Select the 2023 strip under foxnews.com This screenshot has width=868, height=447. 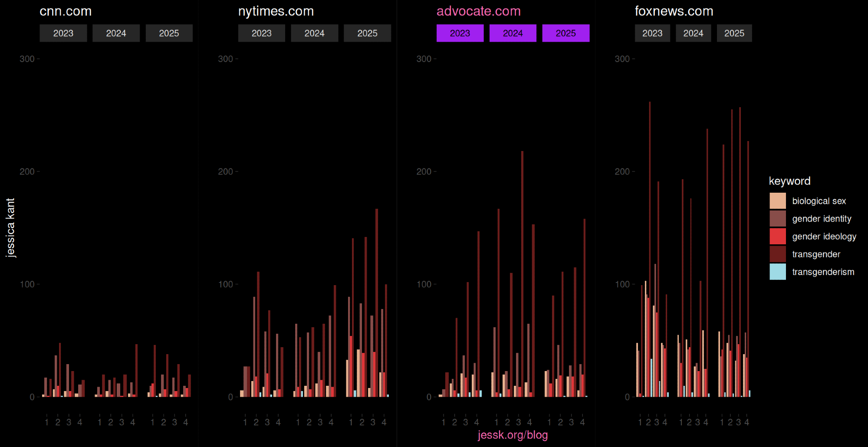click(x=652, y=33)
